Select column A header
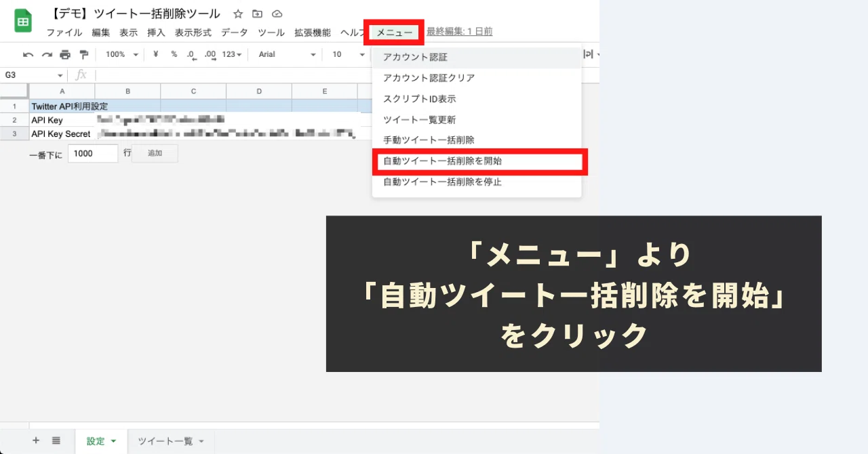The image size is (868, 454). [62, 91]
